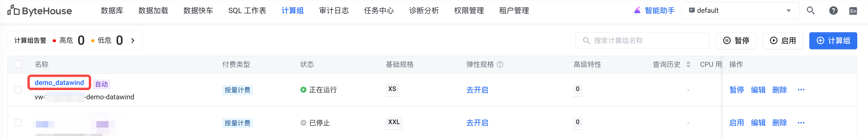Open the SQL 工作表 menu

tap(247, 11)
